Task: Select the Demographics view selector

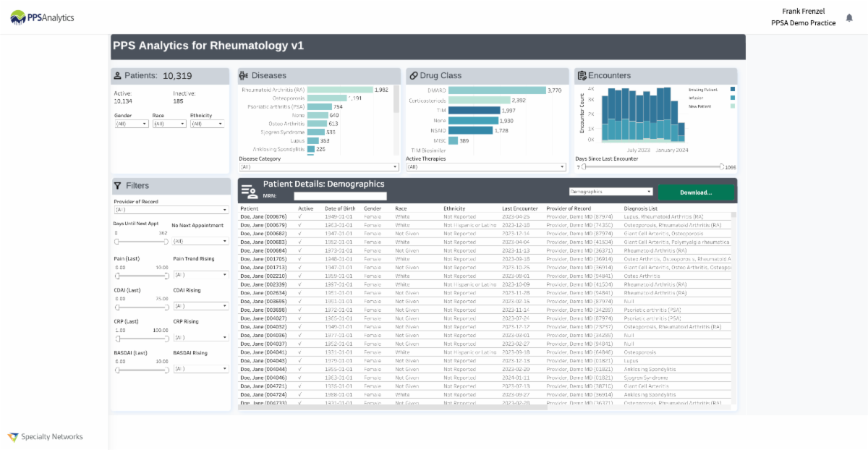Action: point(610,191)
